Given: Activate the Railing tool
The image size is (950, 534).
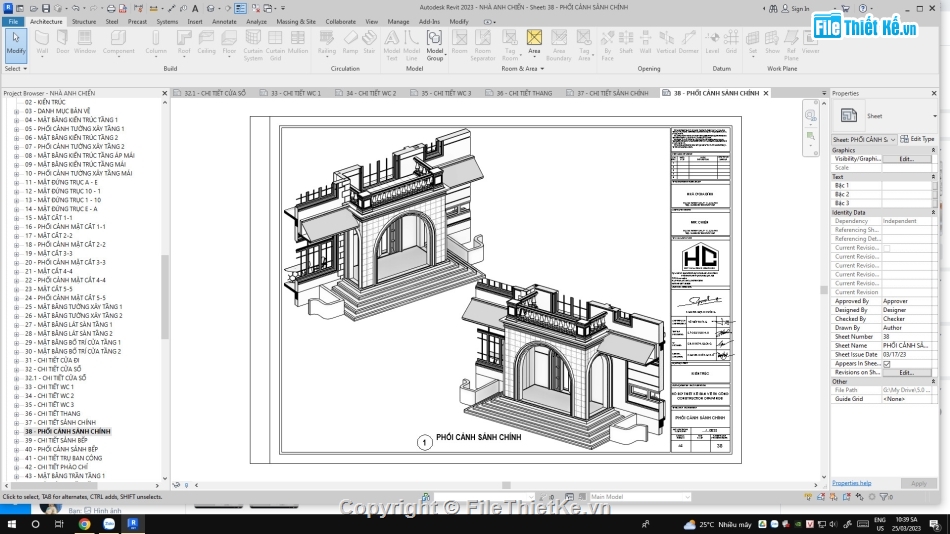Looking at the screenshot, I should [327, 42].
